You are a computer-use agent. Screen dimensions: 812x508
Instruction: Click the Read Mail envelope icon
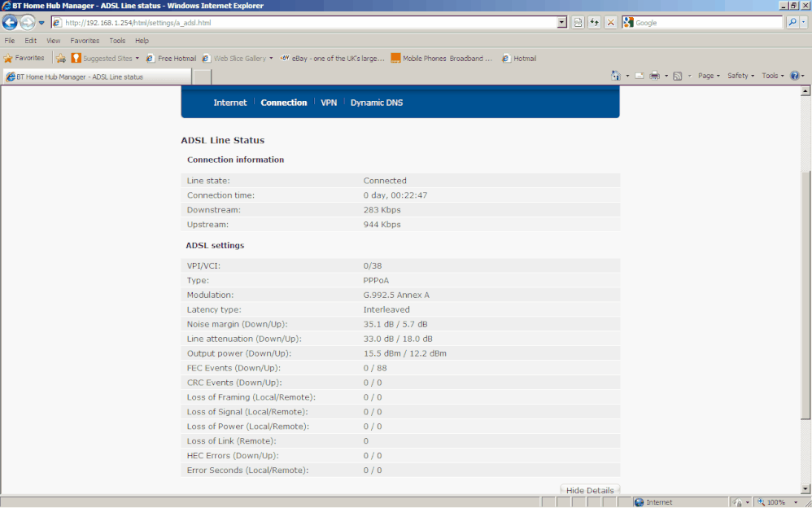coord(640,76)
